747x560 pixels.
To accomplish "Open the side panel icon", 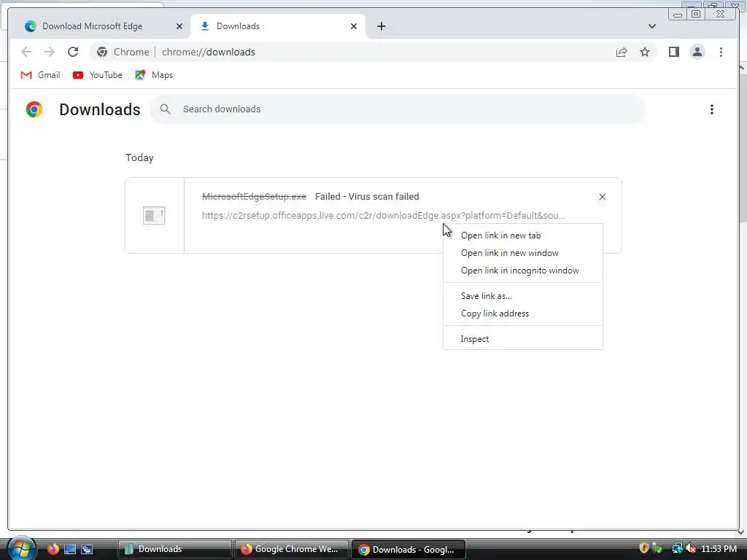I will coord(673,52).
